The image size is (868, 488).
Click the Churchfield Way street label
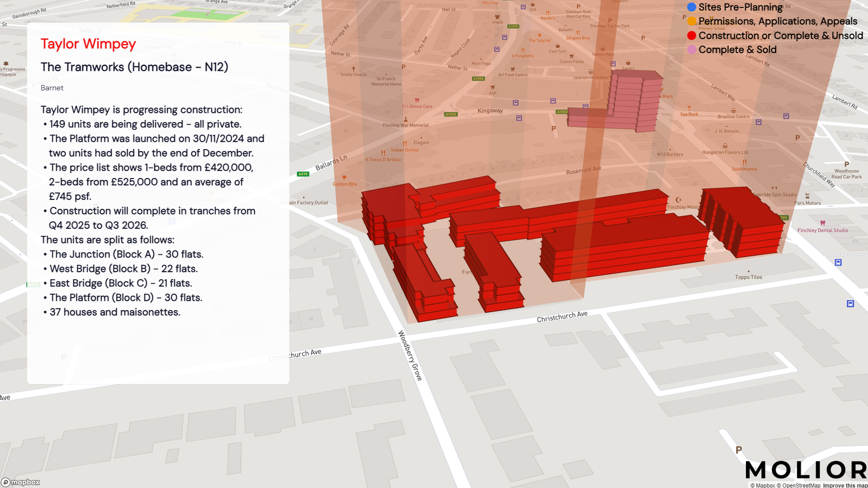point(819,174)
